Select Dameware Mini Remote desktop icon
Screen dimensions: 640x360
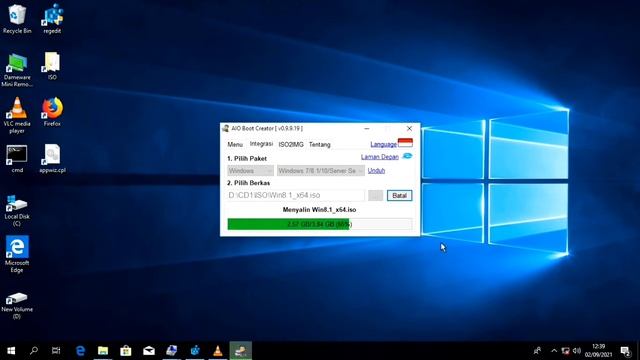(17, 69)
